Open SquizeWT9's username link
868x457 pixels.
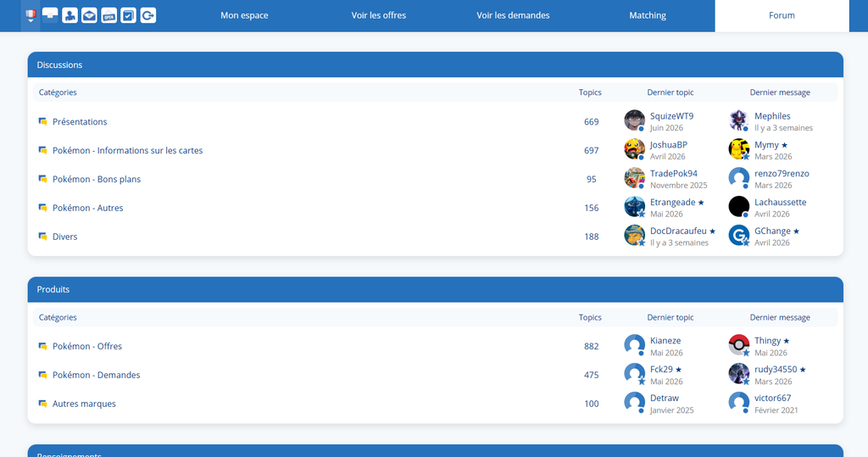671,116
